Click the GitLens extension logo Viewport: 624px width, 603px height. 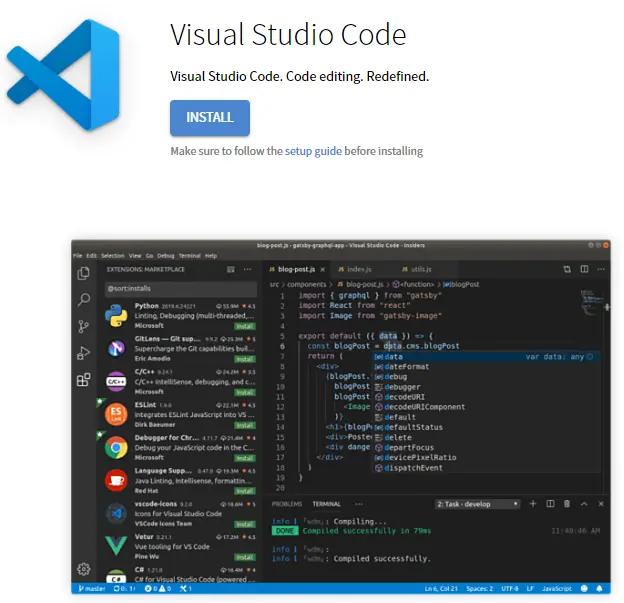point(116,349)
